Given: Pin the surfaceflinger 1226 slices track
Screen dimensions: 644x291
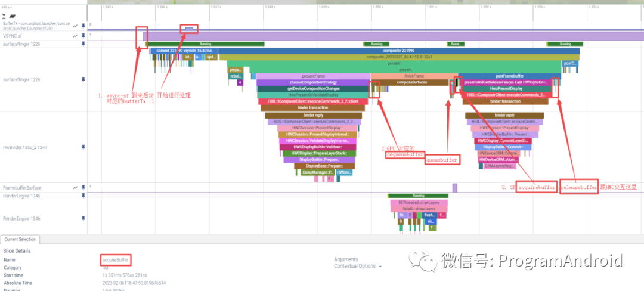Looking at the screenshot, I should pyautogui.click(x=83, y=79).
